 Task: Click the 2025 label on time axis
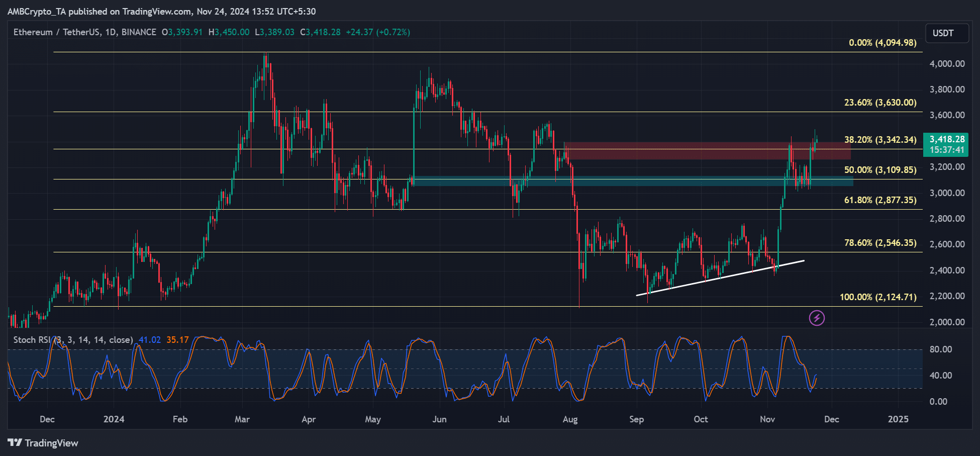pos(899,419)
